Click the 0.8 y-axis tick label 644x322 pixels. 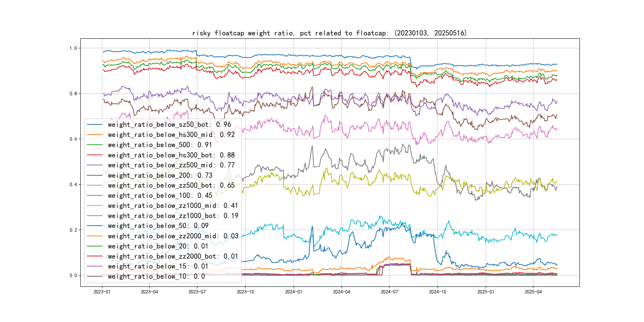point(73,94)
